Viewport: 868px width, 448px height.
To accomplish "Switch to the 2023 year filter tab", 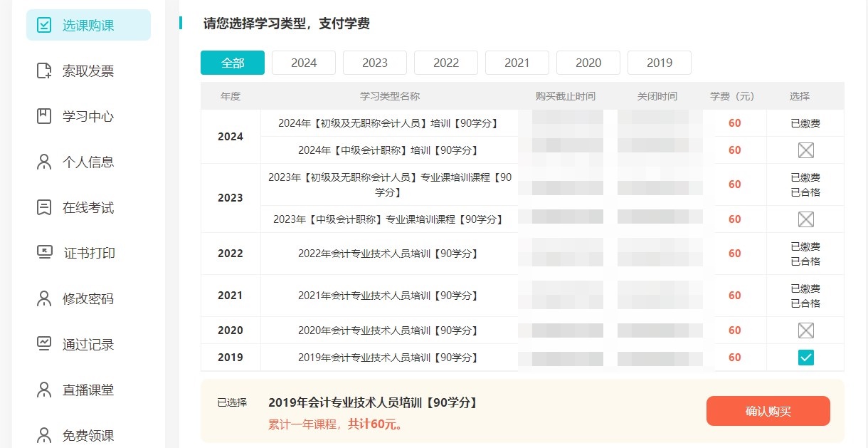I will tap(374, 63).
